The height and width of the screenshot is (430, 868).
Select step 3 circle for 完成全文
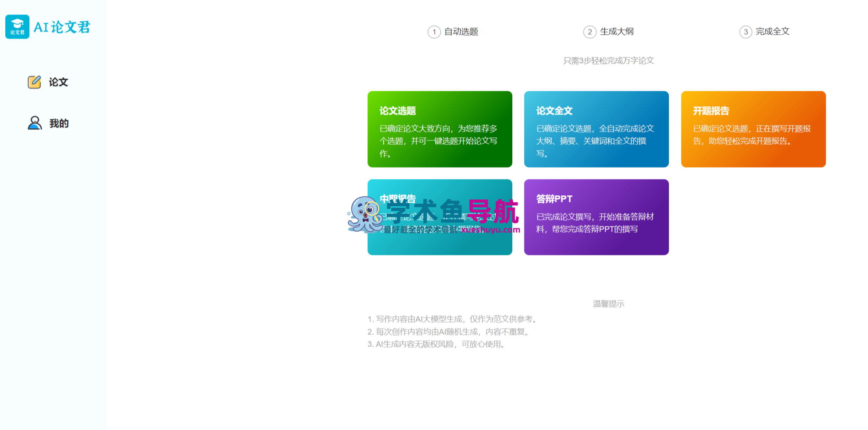click(746, 32)
